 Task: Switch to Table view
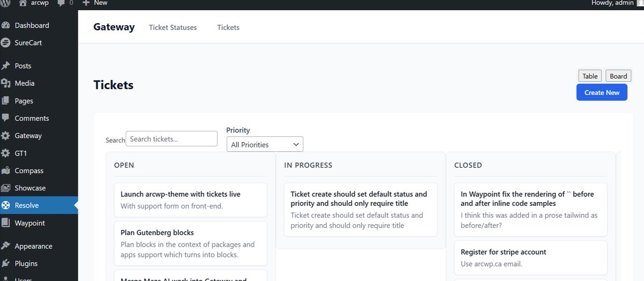590,76
